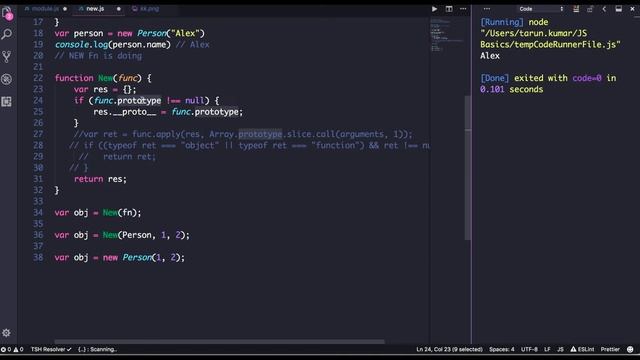Open Go to Line via 'Ln 24, Col 23'
The width and height of the screenshot is (640, 360).
tap(449, 349)
